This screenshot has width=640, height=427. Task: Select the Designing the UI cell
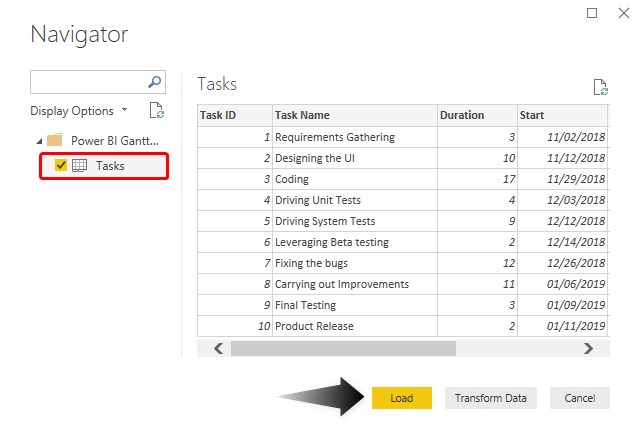tap(355, 158)
